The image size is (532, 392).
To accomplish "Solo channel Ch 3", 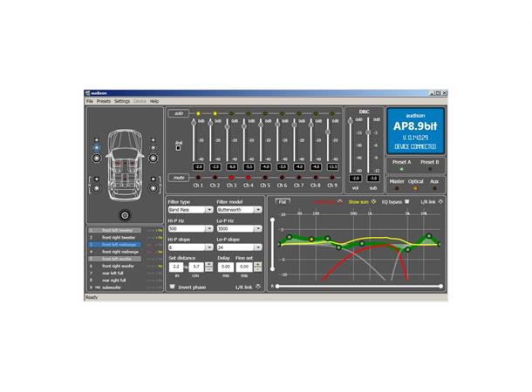I will (x=232, y=113).
